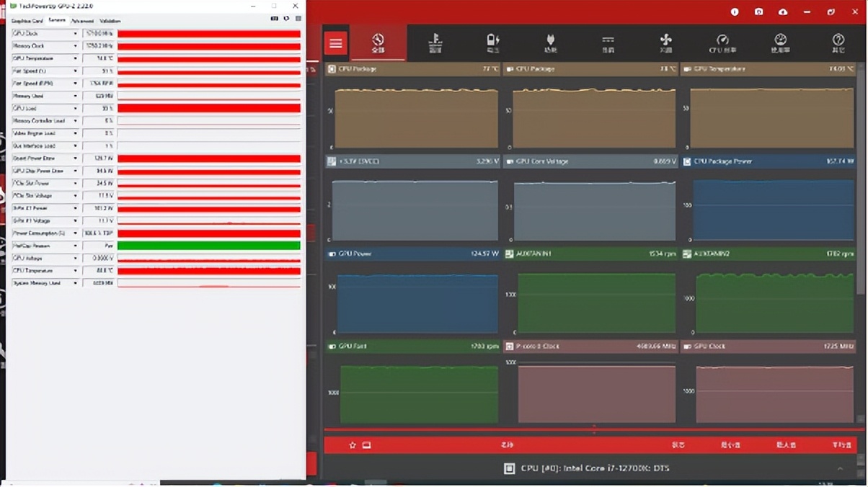Screen dimensions: 868x487
Task: Switch to the Graphics Card tab
Action: [27, 21]
